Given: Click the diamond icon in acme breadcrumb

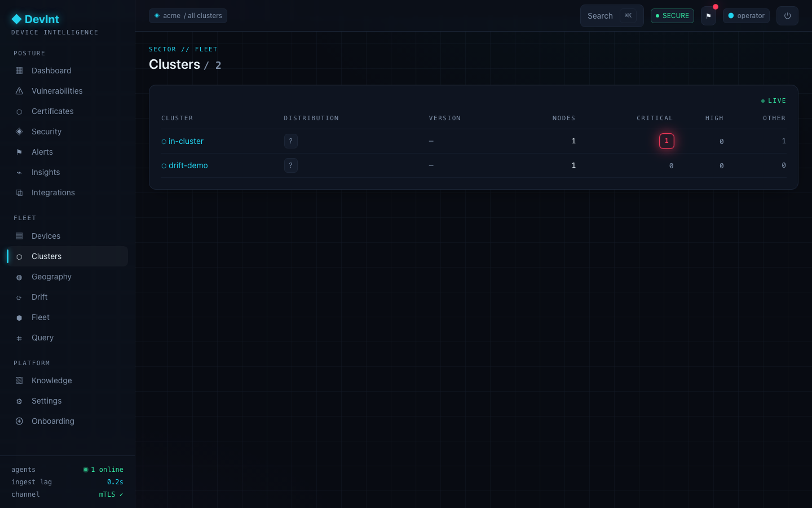Looking at the screenshot, I should pos(157,16).
